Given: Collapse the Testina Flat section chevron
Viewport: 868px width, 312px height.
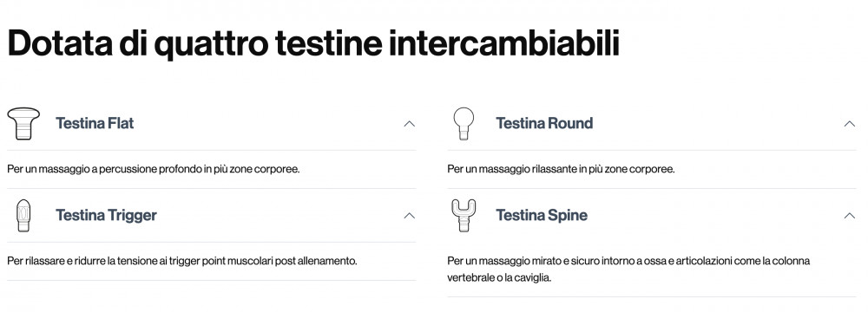Looking at the screenshot, I should [x=409, y=124].
